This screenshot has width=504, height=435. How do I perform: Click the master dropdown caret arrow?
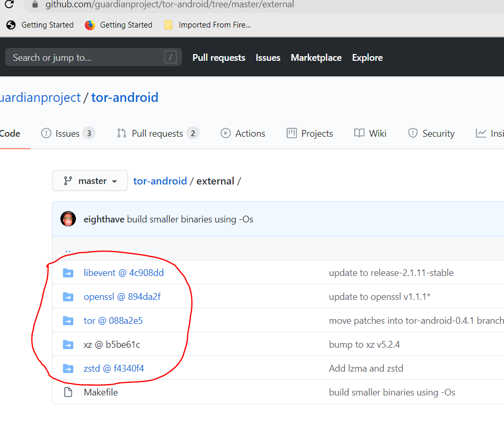click(114, 181)
